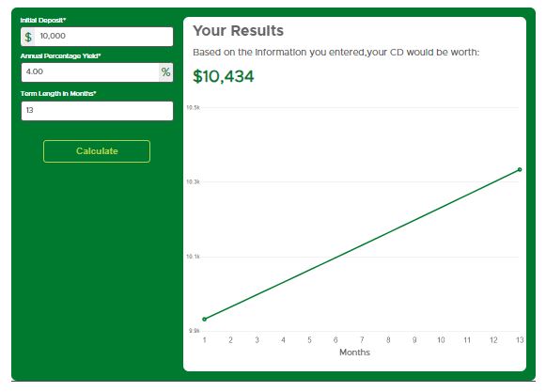Click the 10.3k y-axis label
This screenshot has width=546, height=392.
point(194,181)
